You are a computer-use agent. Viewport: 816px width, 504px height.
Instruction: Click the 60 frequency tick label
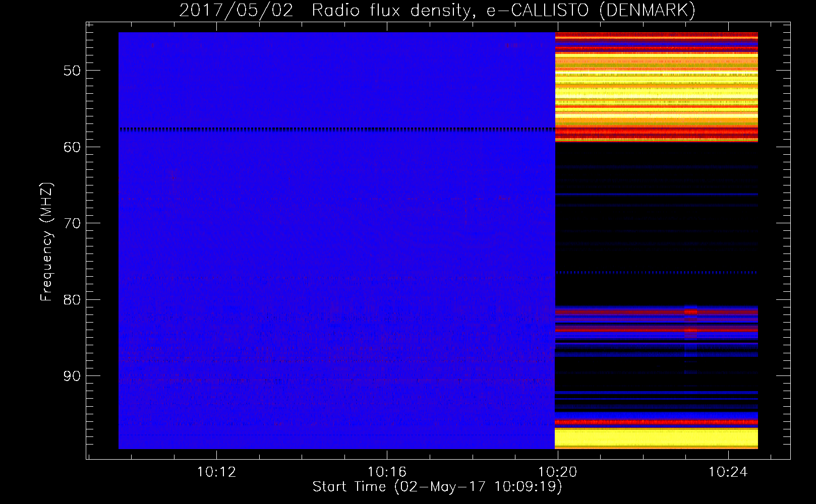pyautogui.click(x=72, y=147)
